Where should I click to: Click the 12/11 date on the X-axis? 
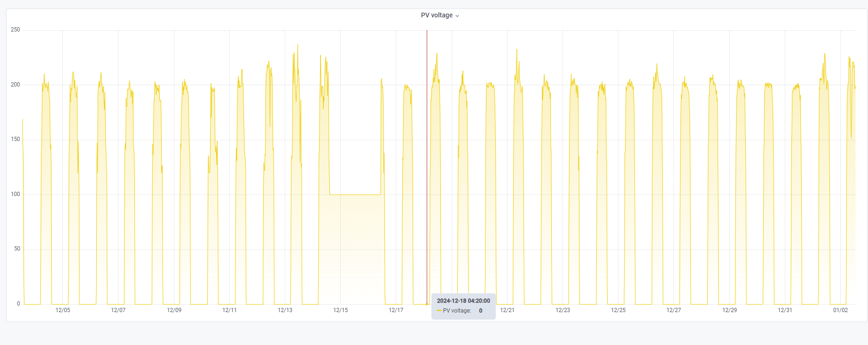pos(229,310)
